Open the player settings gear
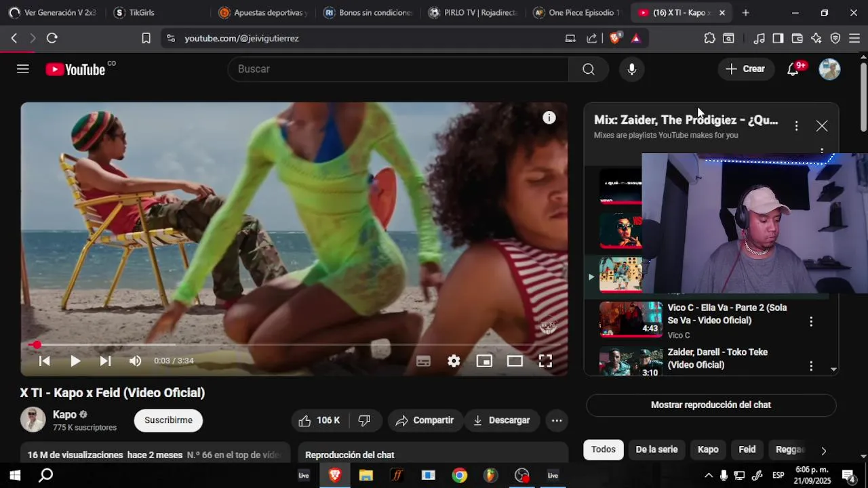The image size is (868, 488). (x=454, y=361)
